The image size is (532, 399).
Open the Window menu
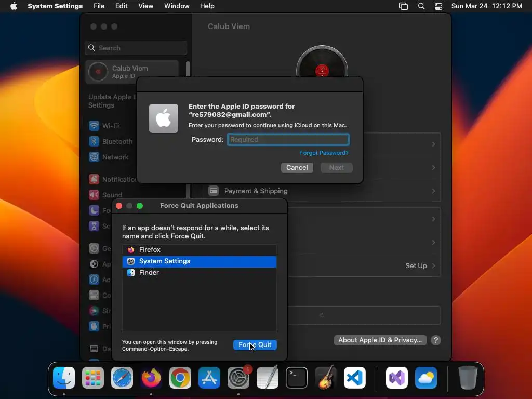pyautogui.click(x=177, y=6)
